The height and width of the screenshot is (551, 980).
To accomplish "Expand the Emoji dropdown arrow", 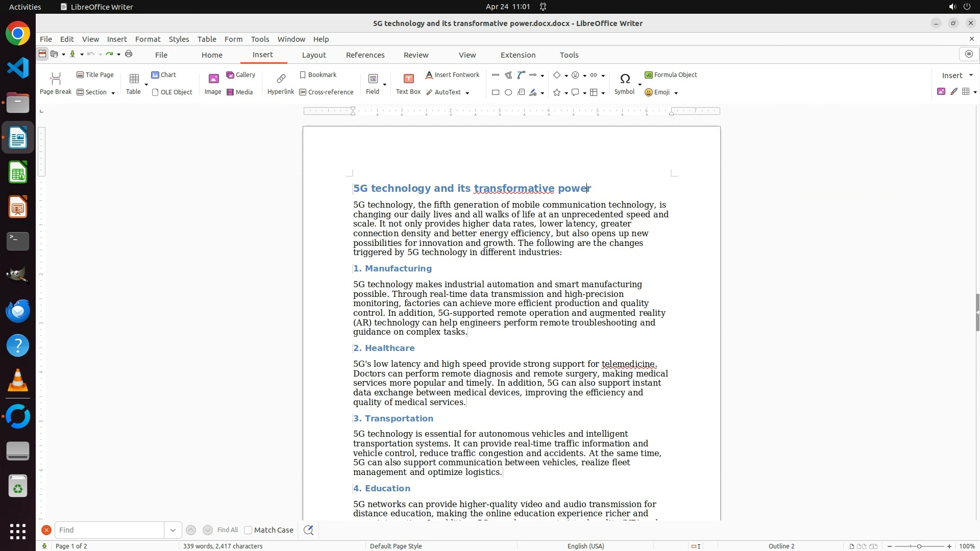I will click(x=676, y=93).
